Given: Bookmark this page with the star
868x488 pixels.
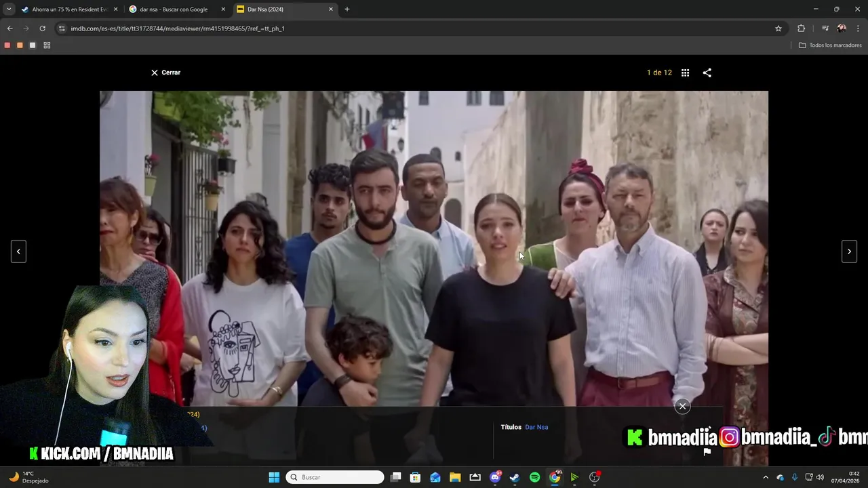Looking at the screenshot, I should [778, 28].
